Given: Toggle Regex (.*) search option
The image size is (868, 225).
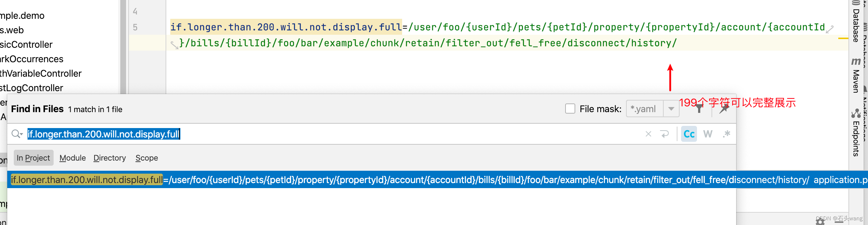Looking at the screenshot, I should [726, 134].
